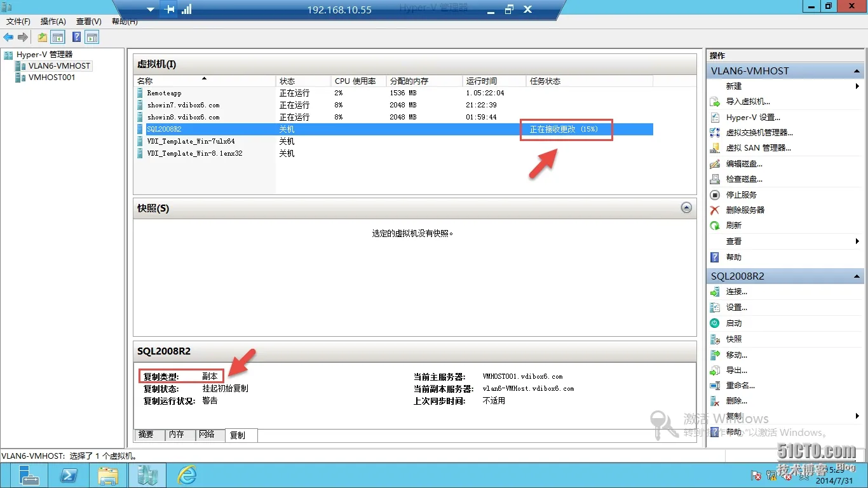Select showin7.vdibox6.com virtual machine
This screenshot has width=868, height=488.
tap(393, 105)
